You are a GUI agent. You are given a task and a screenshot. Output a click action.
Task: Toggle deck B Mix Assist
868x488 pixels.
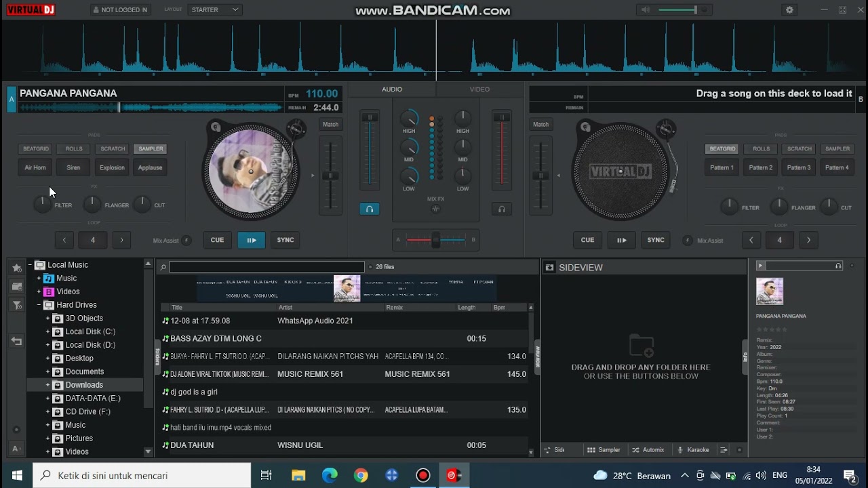(688, 241)
